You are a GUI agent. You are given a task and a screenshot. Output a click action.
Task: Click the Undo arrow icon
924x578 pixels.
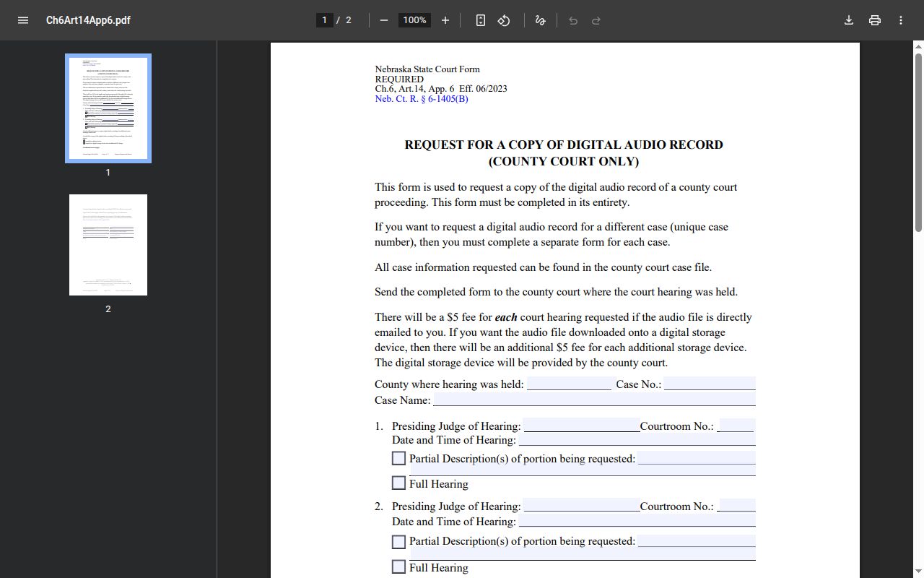tap(573, 20)
